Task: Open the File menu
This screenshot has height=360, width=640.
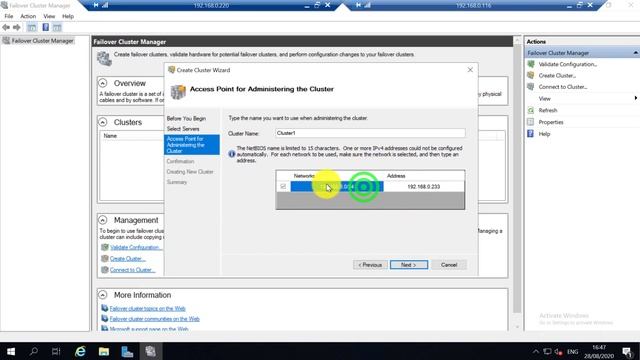Action: pos(9,16)
